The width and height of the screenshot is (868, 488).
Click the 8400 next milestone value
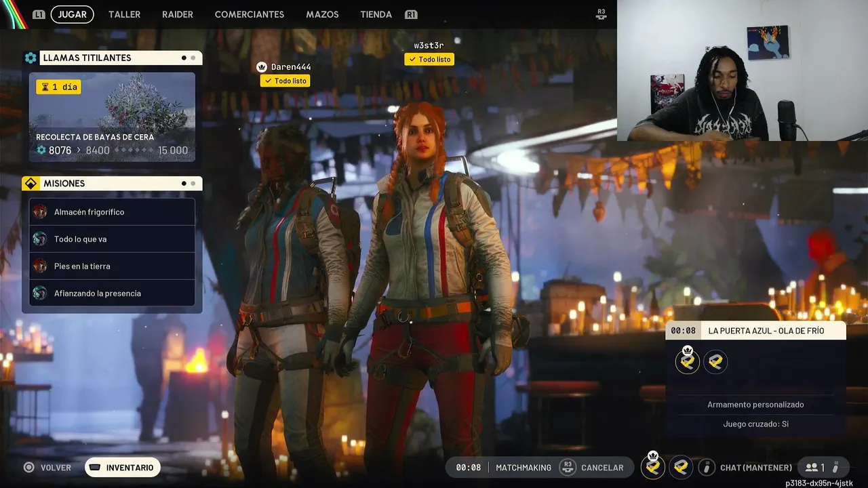pyautogui.click(x=98, y=150)
